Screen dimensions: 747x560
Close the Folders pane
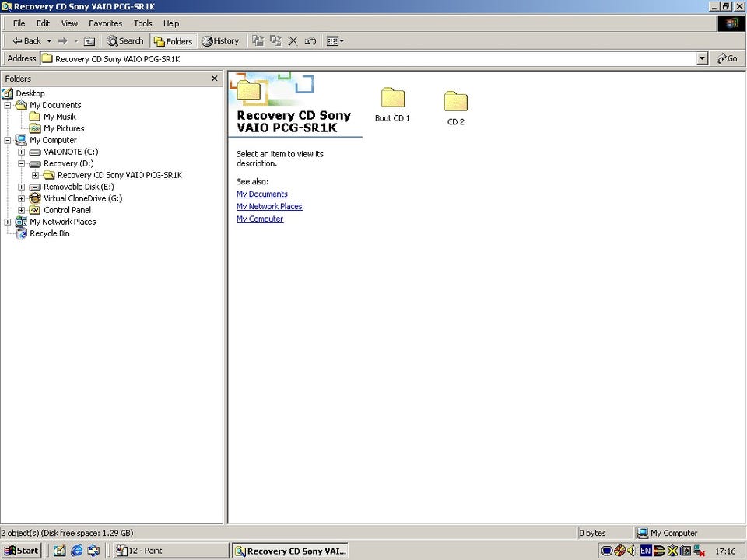pos(215,79)
